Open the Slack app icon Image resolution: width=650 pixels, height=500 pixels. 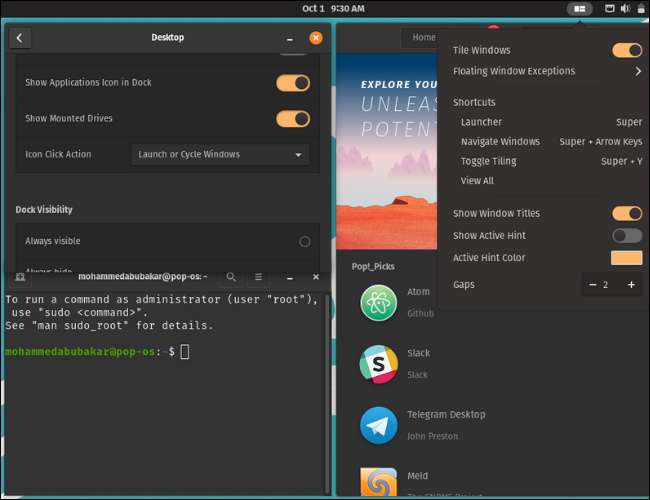click(379, 364)
